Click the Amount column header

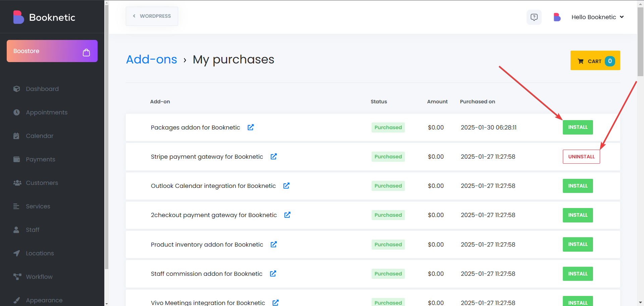437,102
